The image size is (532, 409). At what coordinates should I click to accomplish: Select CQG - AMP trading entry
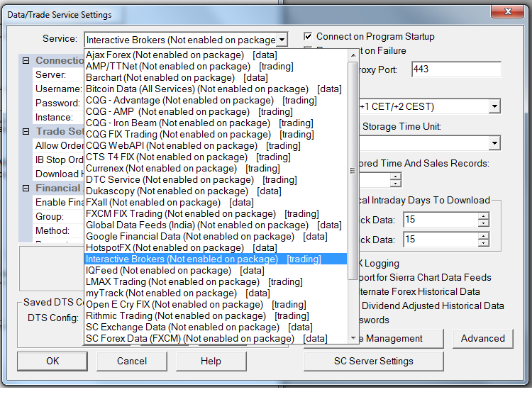216,111
